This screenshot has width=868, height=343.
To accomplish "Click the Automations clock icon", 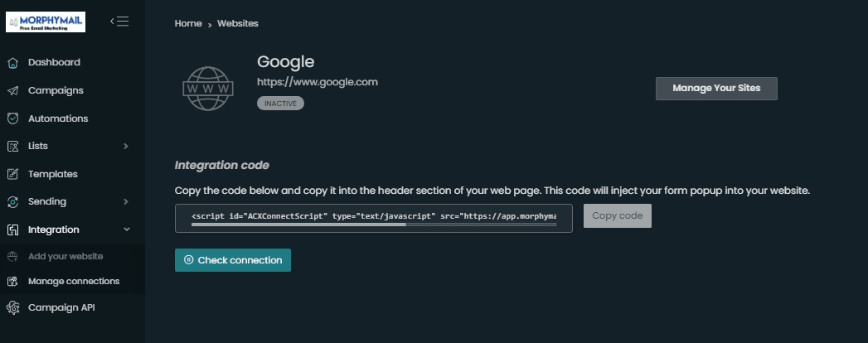I will click(12, 118).
